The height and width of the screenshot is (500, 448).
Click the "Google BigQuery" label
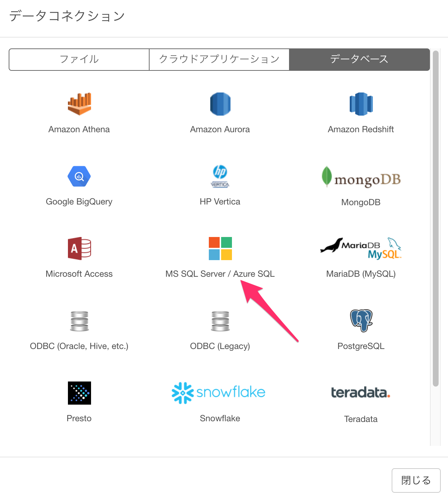coord(79,202)
